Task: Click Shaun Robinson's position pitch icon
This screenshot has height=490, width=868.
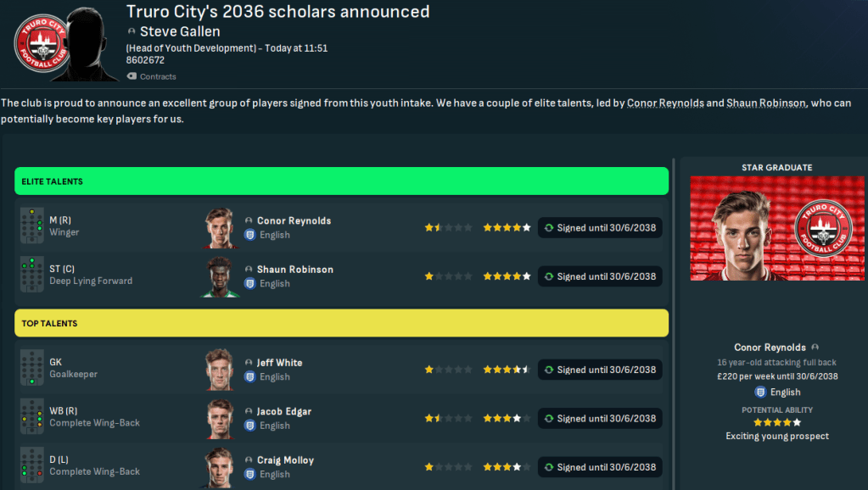Action: (x=31, y=276)
